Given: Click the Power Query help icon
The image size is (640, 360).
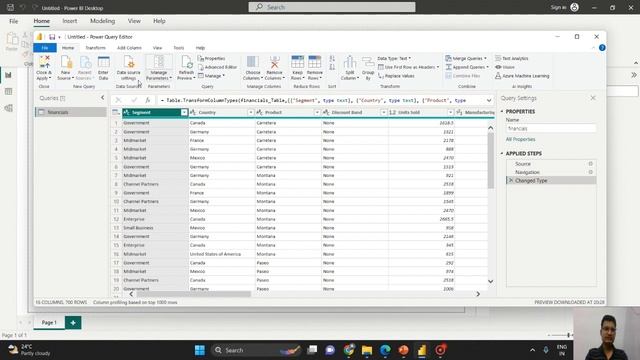Looking at the screenshot, I should pos(602,48).
